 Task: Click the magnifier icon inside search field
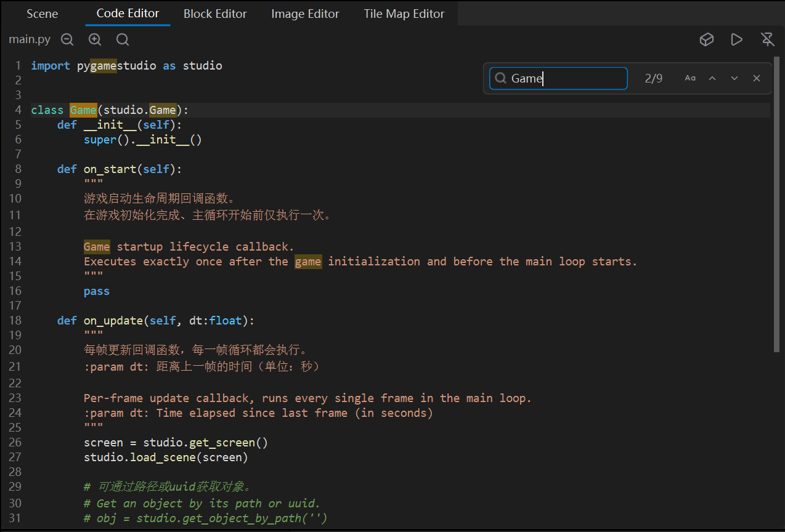point(501,78)
